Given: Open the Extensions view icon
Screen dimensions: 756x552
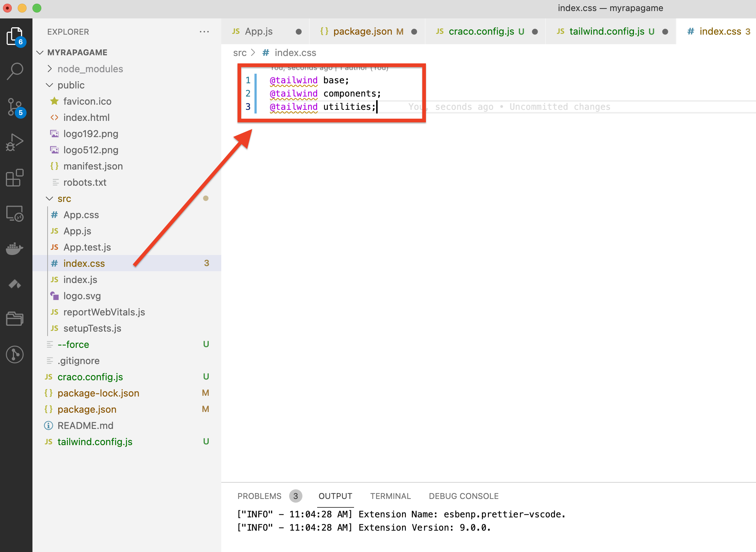Looking at the screenshot, I should point(15,178).
